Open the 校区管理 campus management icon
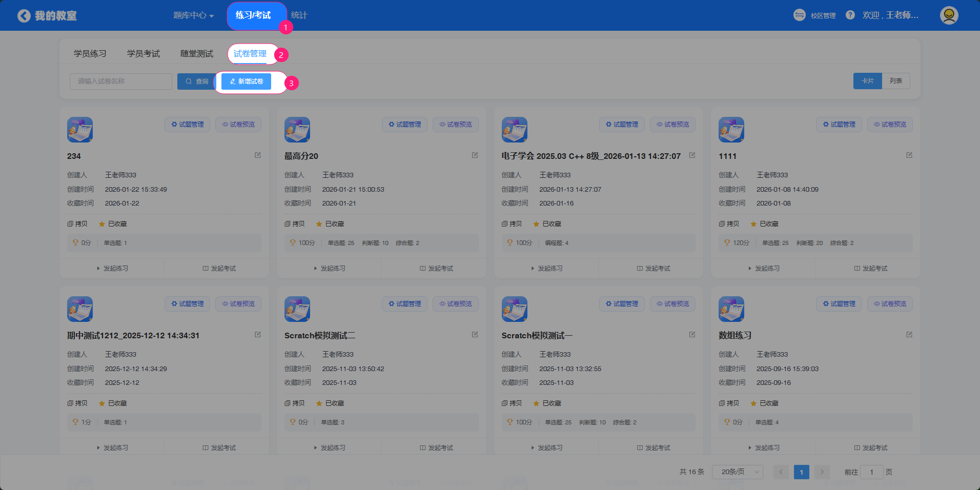980x490 pixels. [x=799, y=15]
